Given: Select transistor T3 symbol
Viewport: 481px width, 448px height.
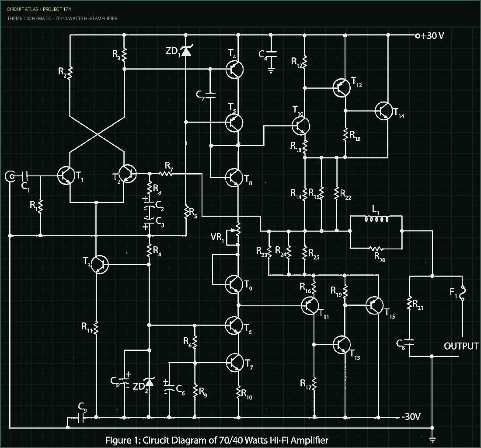Looking at the screenshot, I should pyautogui.click(x=100, y=264).
